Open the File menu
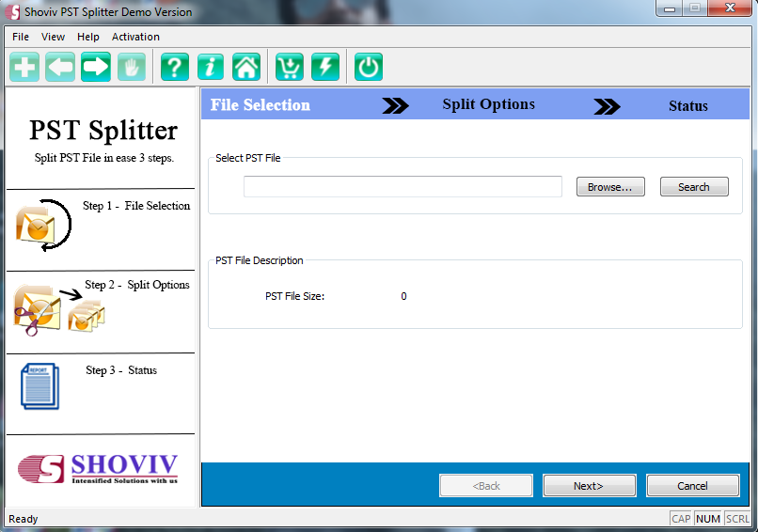Image resolution: width=758 pixels, height=532 pixels. click(21, 37)
